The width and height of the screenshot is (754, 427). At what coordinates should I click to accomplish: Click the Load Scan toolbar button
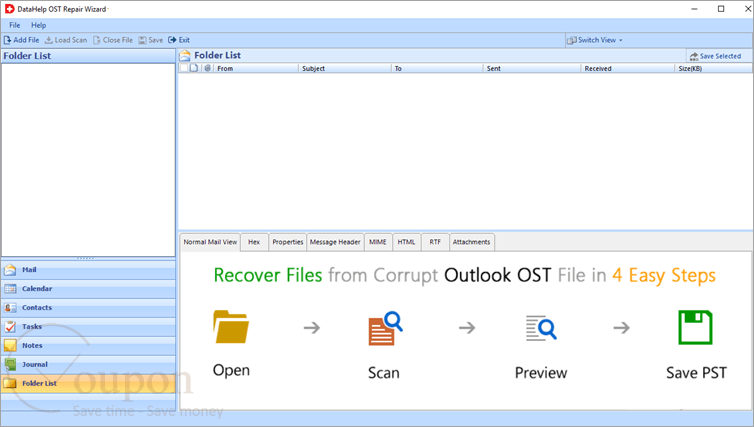(x=66, y=40)
